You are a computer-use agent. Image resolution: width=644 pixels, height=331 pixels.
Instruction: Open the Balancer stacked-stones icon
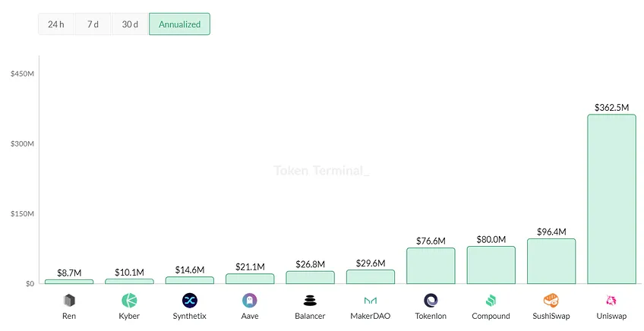coord(310,301)
